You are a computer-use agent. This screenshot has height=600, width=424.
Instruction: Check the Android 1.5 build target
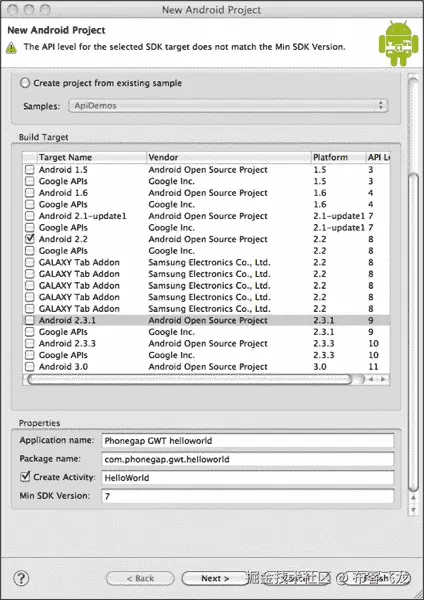(29, 170)
